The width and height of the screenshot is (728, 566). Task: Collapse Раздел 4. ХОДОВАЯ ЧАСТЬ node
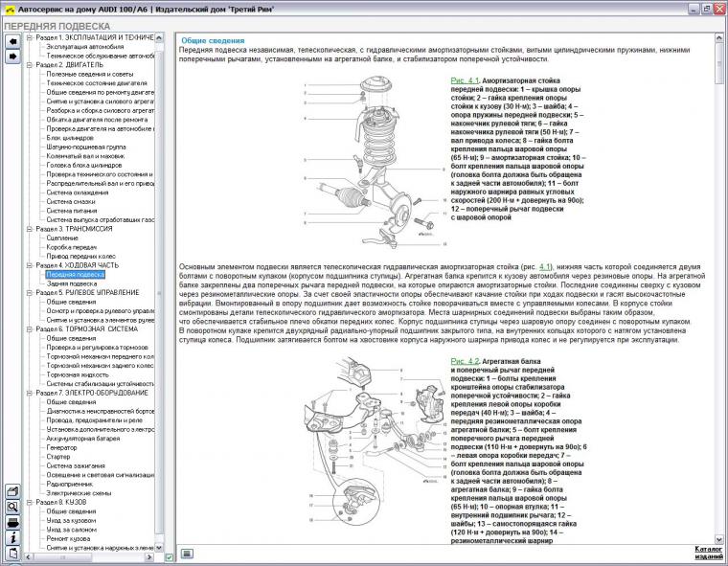coord(30,265)
